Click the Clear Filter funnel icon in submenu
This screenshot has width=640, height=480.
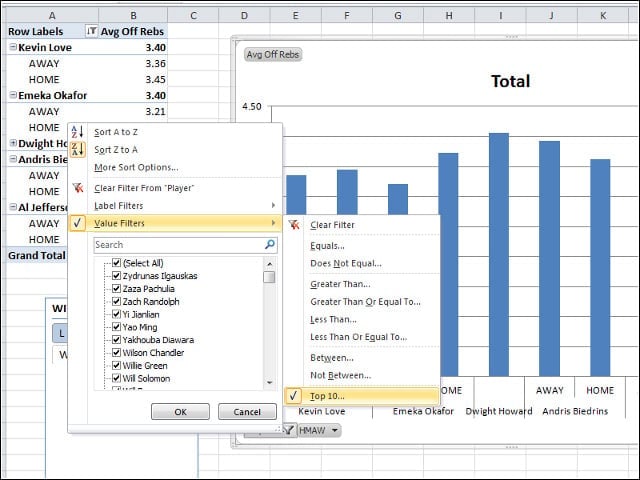pos(294,224)
